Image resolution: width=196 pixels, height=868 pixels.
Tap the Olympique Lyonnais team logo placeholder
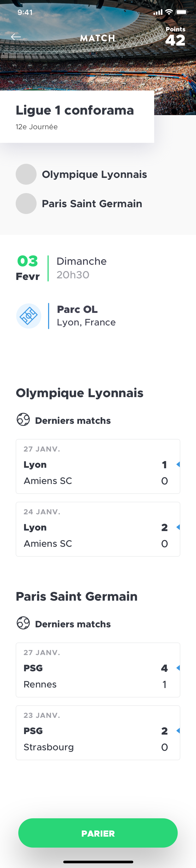pos(26,174)
